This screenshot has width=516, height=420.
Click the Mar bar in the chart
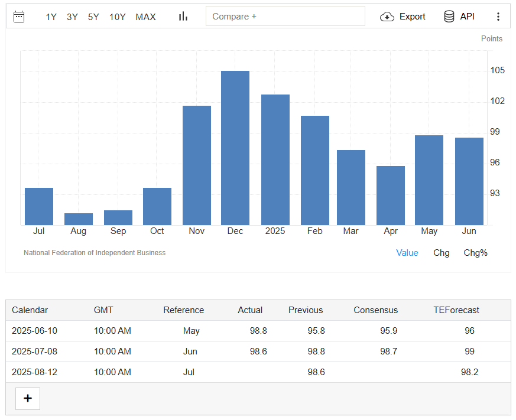coord(351,187)
